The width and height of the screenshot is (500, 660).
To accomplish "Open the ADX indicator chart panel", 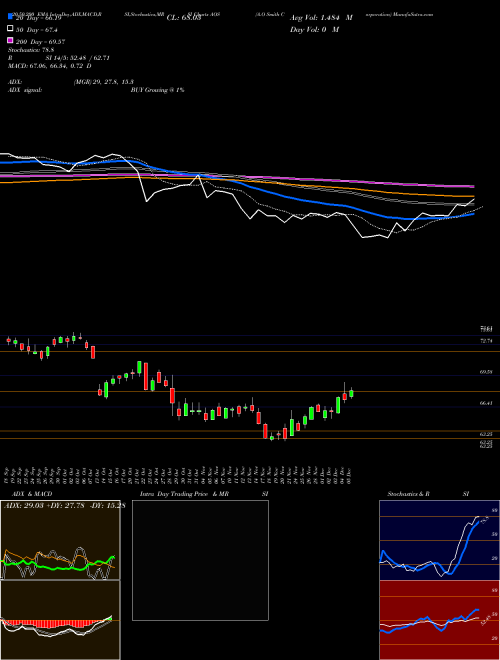I will (60, 540).
